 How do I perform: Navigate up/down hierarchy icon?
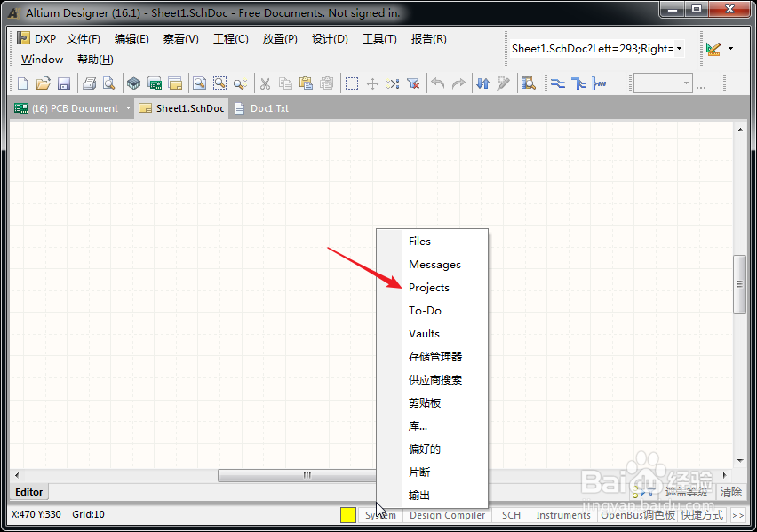[x=482, y=83]
